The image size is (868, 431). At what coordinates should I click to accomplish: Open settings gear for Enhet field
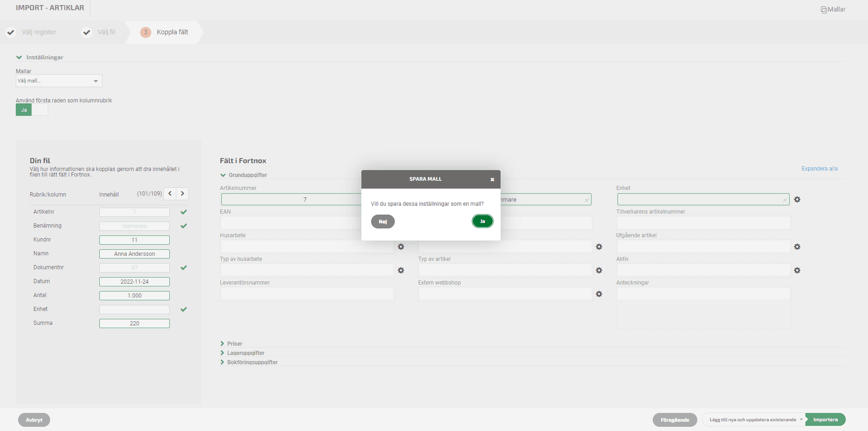[797, 199]
